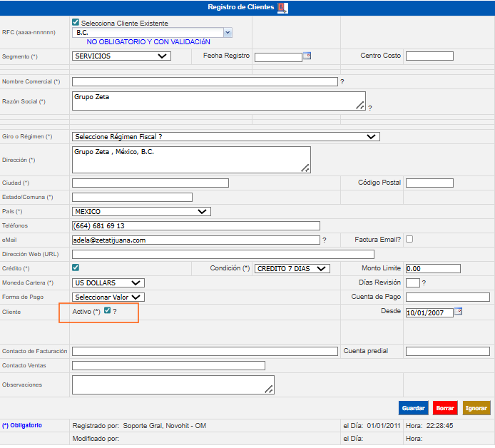
Task: Click the help question mark beside eMail field
Action: click(x=324, y=240)
